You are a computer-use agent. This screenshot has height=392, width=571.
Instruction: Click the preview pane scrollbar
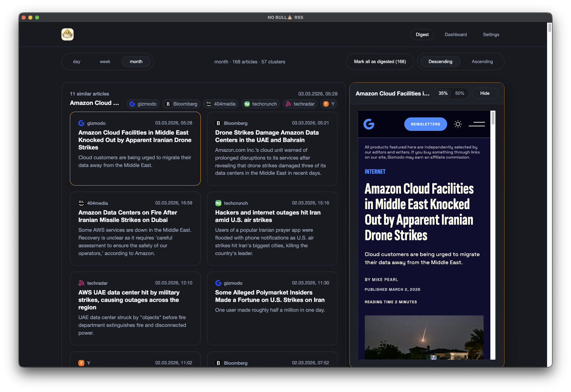coord(493,118)
